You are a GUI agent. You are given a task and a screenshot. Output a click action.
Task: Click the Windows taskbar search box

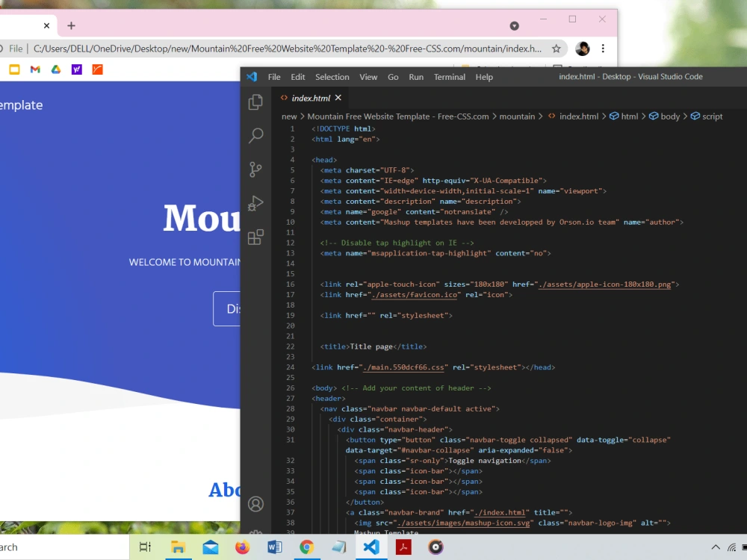pos(64,547)
